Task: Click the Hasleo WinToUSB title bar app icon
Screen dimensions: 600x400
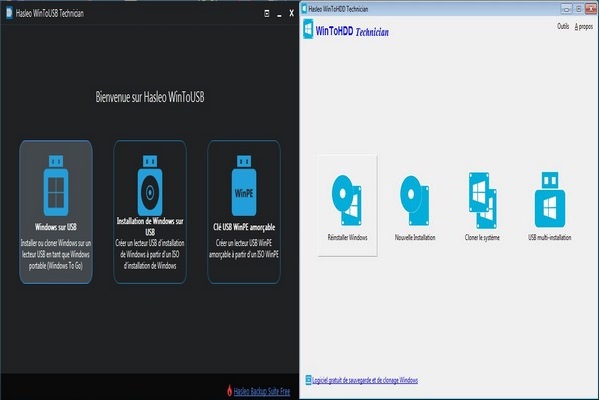Action: 9,13
